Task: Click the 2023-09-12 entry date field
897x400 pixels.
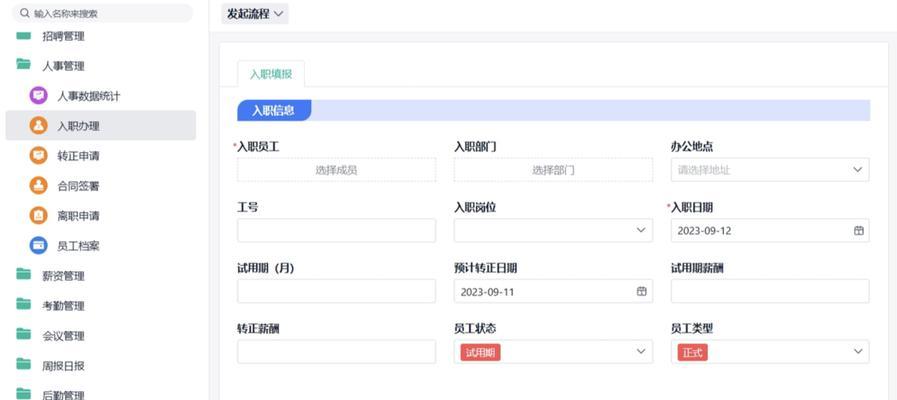Action: tap(770, 231)
